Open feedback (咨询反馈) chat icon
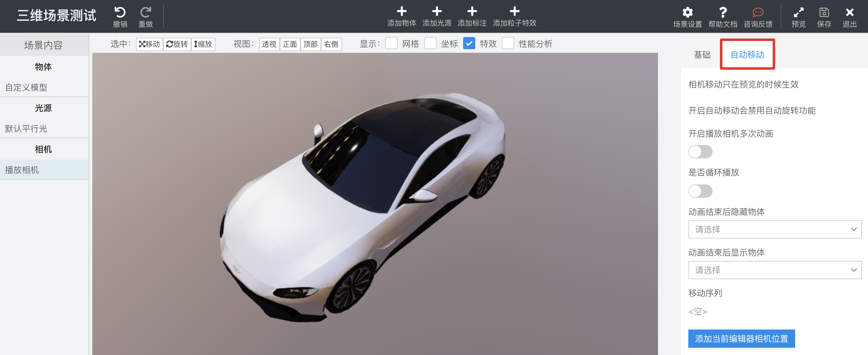Viewport: 868px width, 355px height. pyautogui.click(x=758, y=12)
